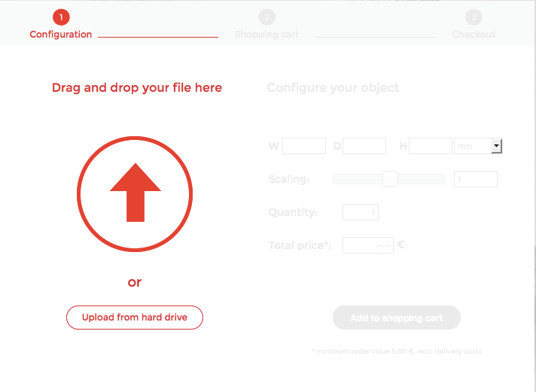
Task: Focus the D depth input field
Action: click(364, 146)
